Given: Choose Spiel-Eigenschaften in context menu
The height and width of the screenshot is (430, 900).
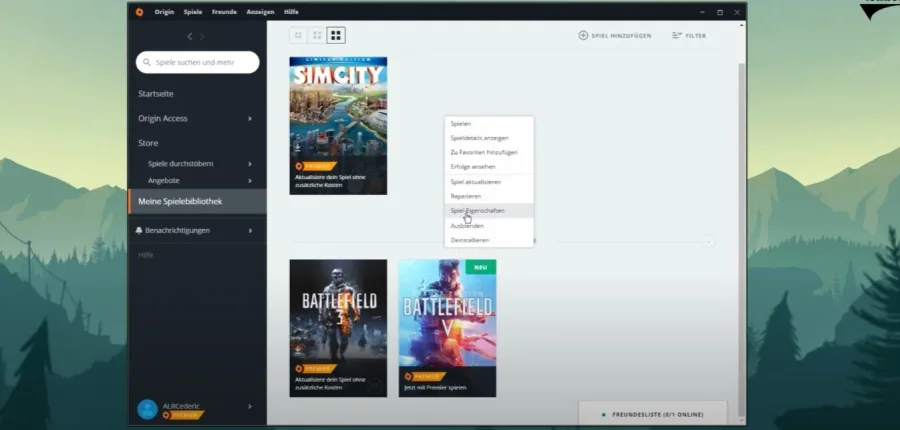Looking at the screenshot, I should [x=489, y=211].
